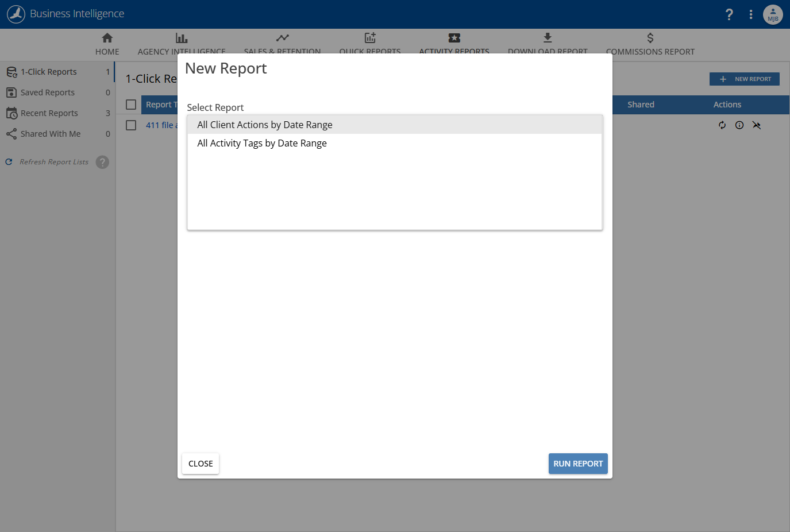Open Quick Reports chart-plus icon
This screenshot has height=532, width=790.
tap(370, 38)
